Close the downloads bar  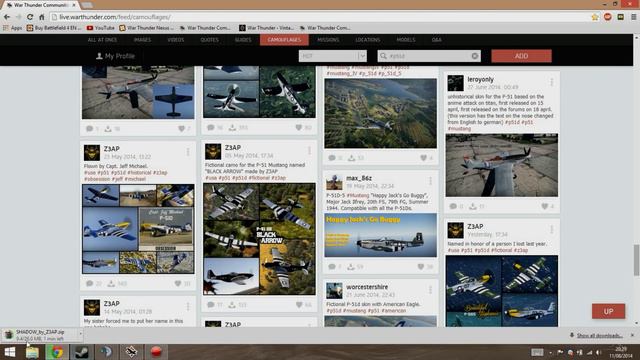tap(632, 335)
